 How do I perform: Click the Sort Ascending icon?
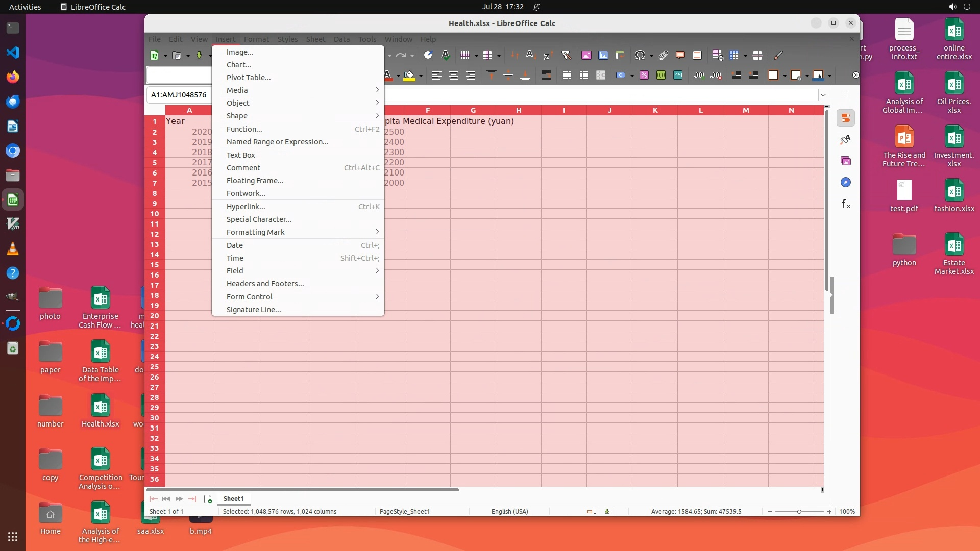click(531, 55)
